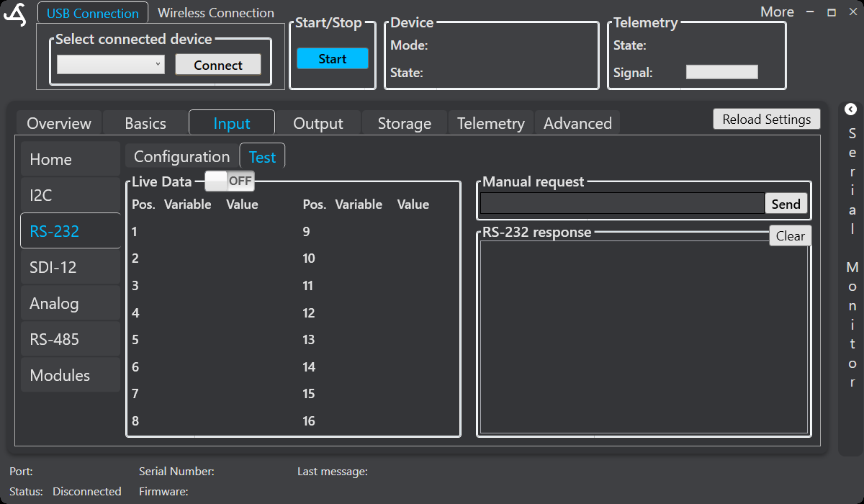The image size is (864, 504).
Task: Click the Firmware label
Action: point(163,492)
